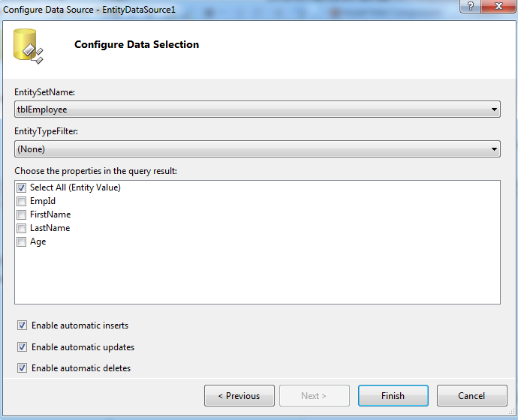Go back with the Previous button

239,395
